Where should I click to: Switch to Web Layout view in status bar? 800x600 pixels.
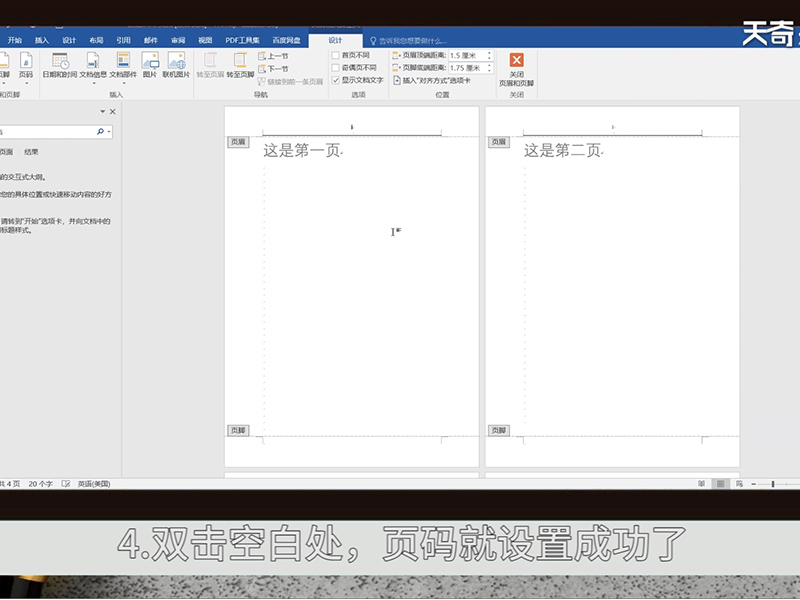click(737, 484)
